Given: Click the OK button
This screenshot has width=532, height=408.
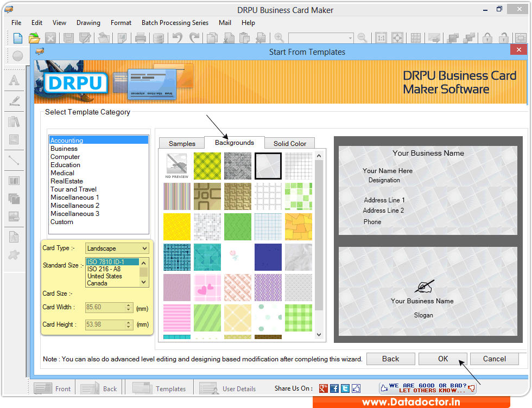Looking at the screenshot, I should [x=443, y=359].
